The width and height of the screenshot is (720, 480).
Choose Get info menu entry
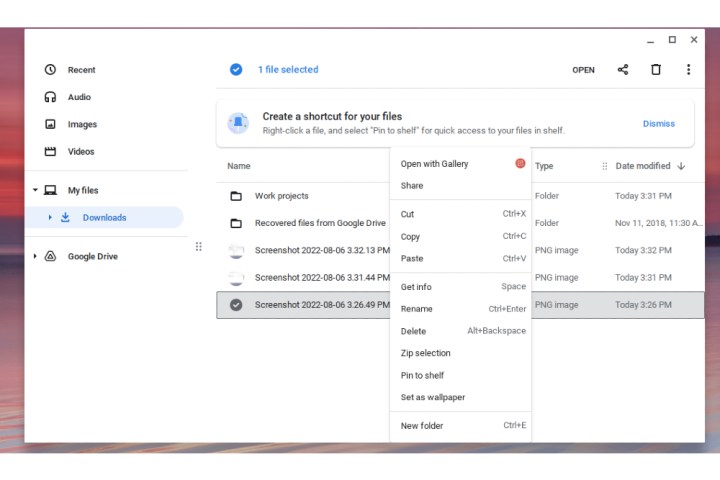tap(461, 287)
